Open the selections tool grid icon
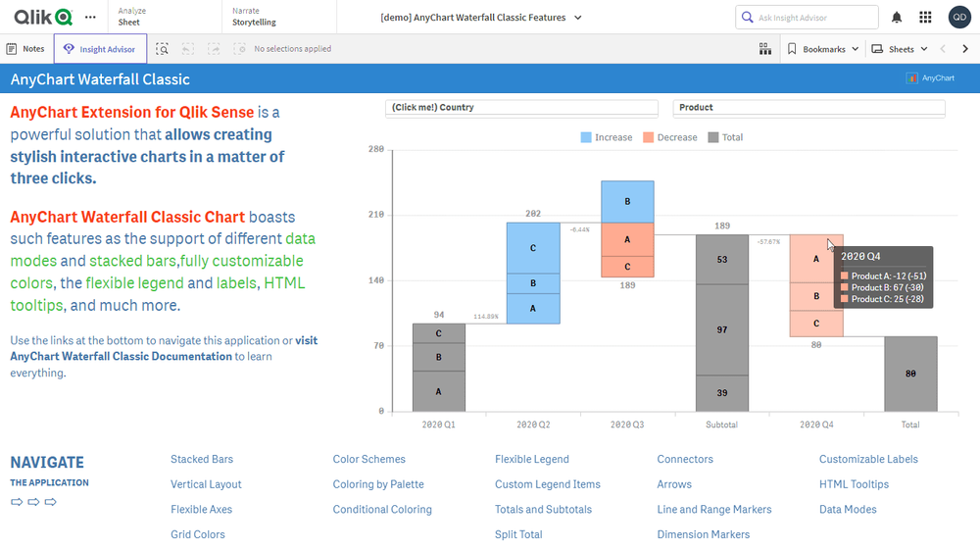980x551 pixels. click(x=765, y=49)
